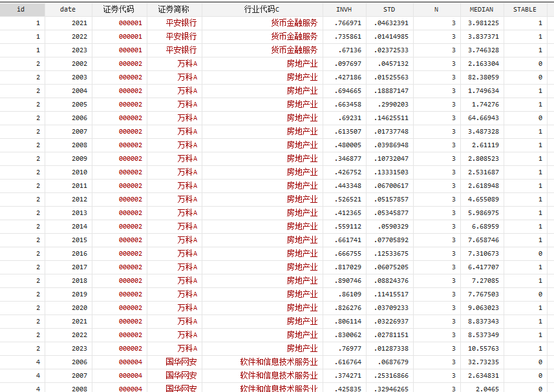Click the id column header
Screen dimensions: 554x392
(23, 10)
